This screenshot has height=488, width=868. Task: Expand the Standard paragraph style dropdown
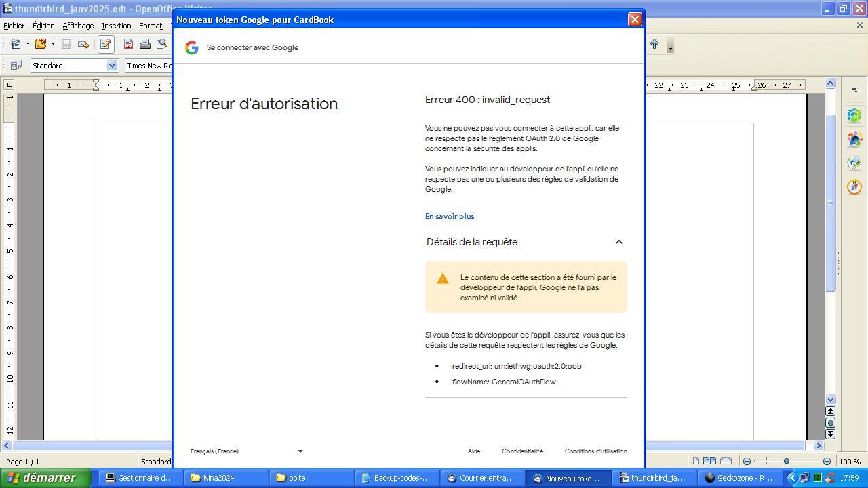(x=113, y=66)
